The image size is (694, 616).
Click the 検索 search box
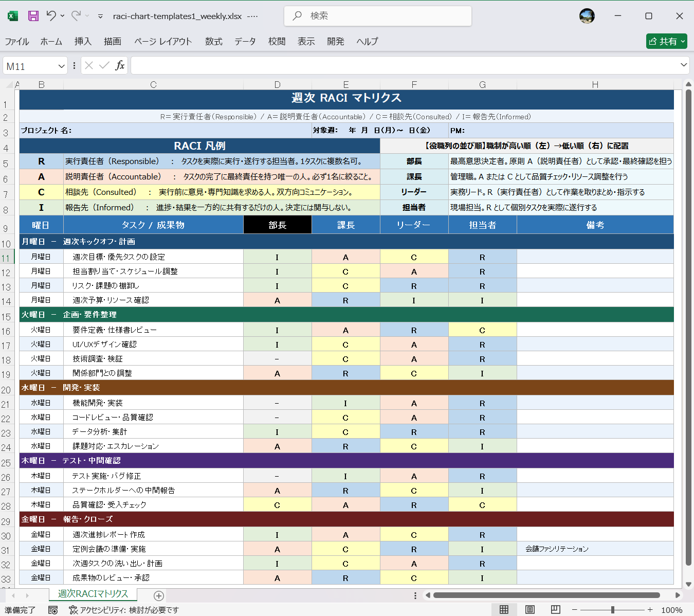[378, 16]
